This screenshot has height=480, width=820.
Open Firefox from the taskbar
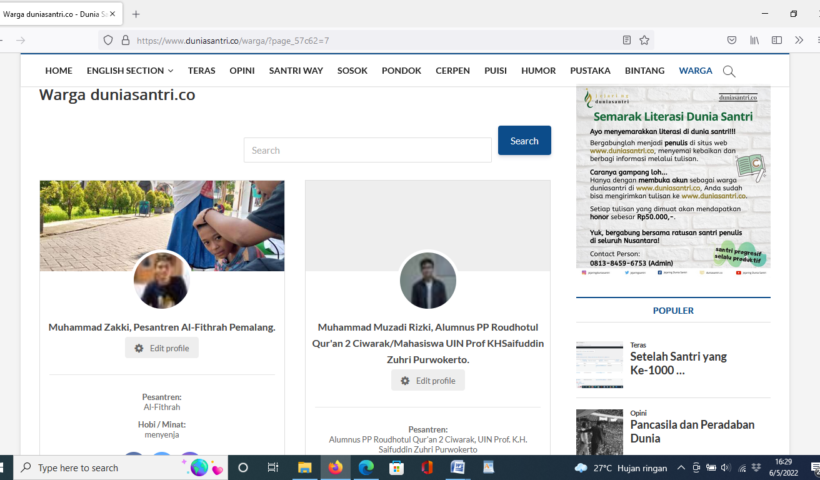click(335, 467)
